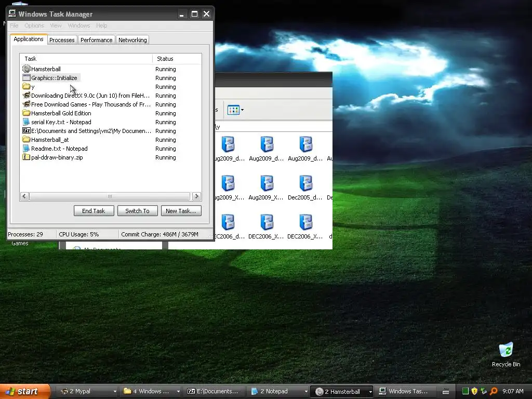Select the Hamsterball Gold Edition task
Image resolution: width=532 pixels, height=399 pixels.
pyautogui.click(x=110, y=113)
